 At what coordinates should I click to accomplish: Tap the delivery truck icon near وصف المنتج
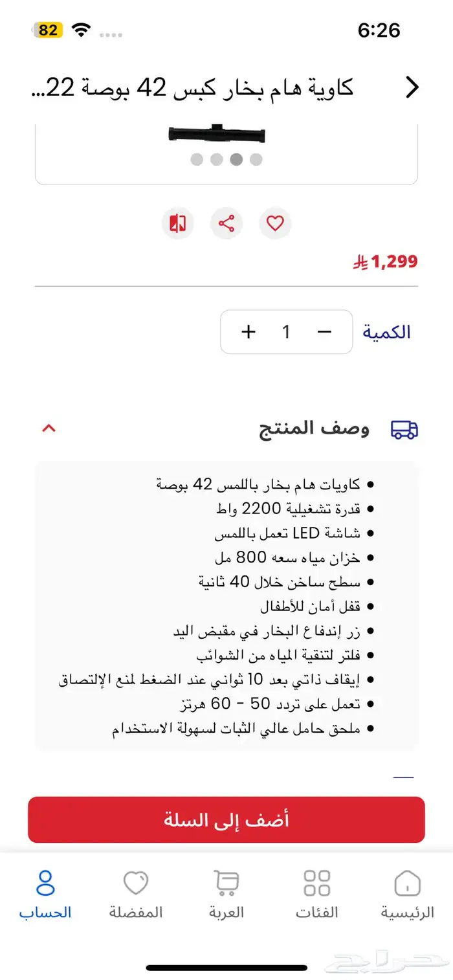coord(404,428)
